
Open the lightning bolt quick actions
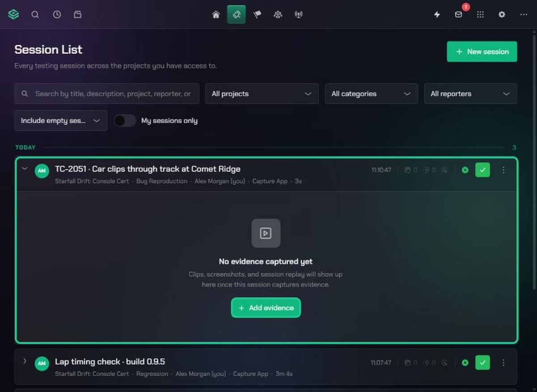tap(437, 15)
